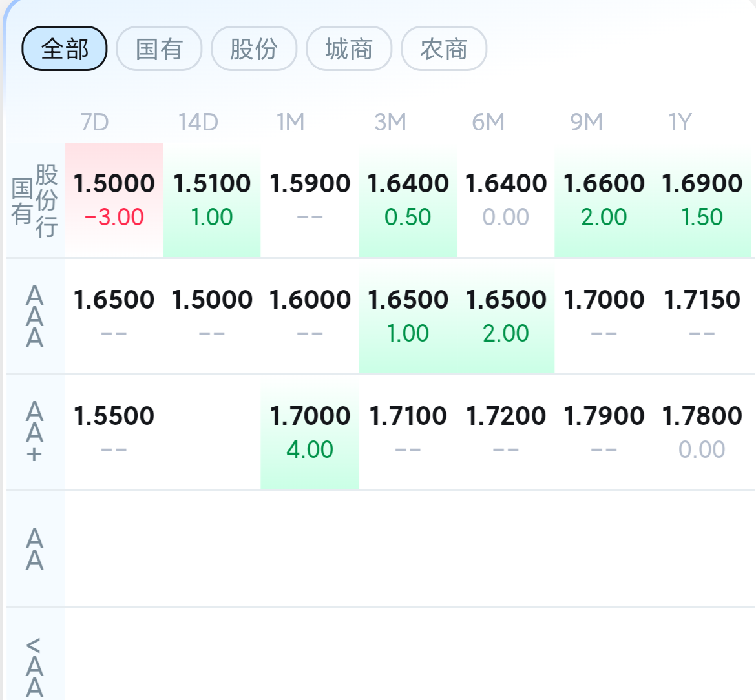Switch to the 农商 filter tab
This screenshot has height=700, width=756.
coord(444,48)
